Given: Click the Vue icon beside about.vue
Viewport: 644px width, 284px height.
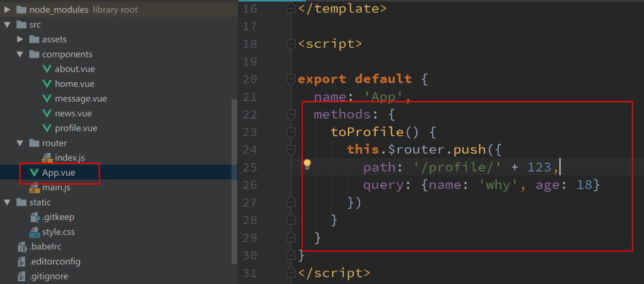Looking at the screenshot, I should (47, 69).
